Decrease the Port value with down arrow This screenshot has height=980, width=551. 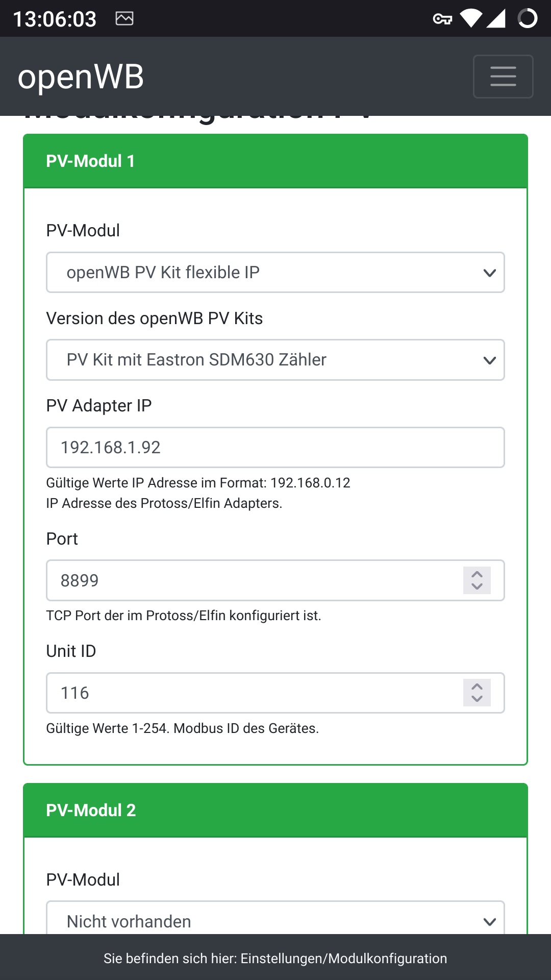coord(477,586)
